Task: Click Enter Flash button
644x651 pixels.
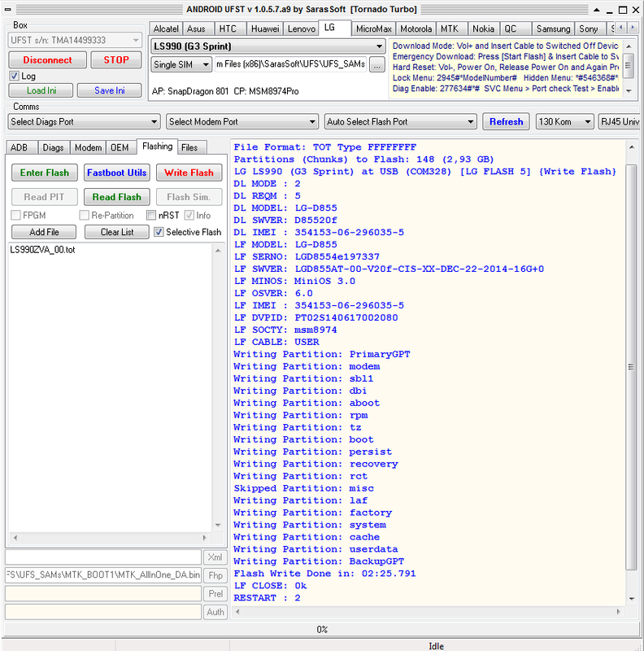Action: (x=45, y=173)
